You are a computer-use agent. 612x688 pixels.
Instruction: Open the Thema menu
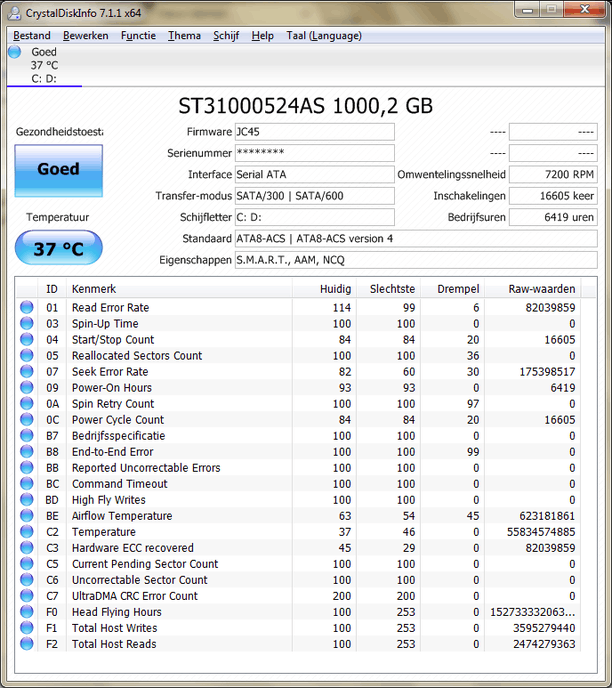tap(184, 36)
